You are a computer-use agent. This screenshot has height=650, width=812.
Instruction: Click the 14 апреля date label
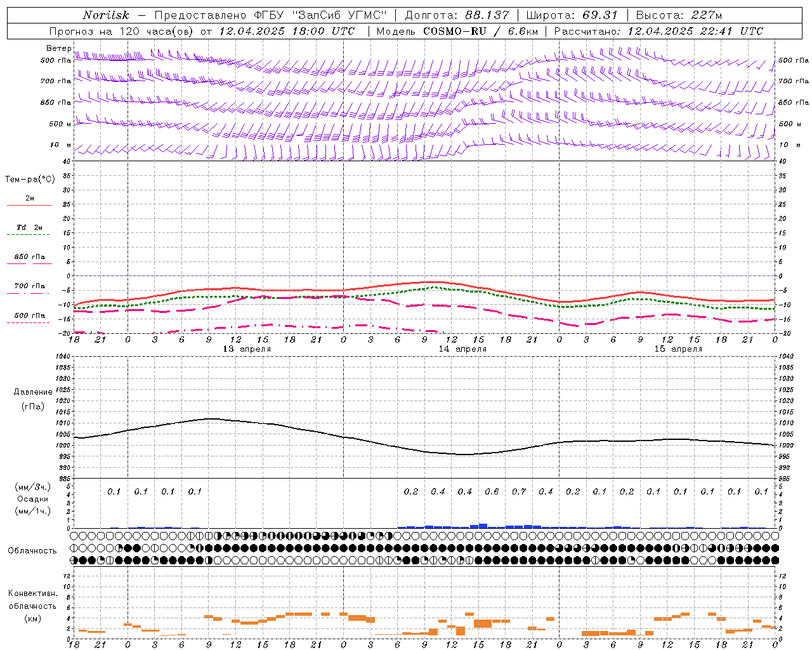tap(462, 349)
